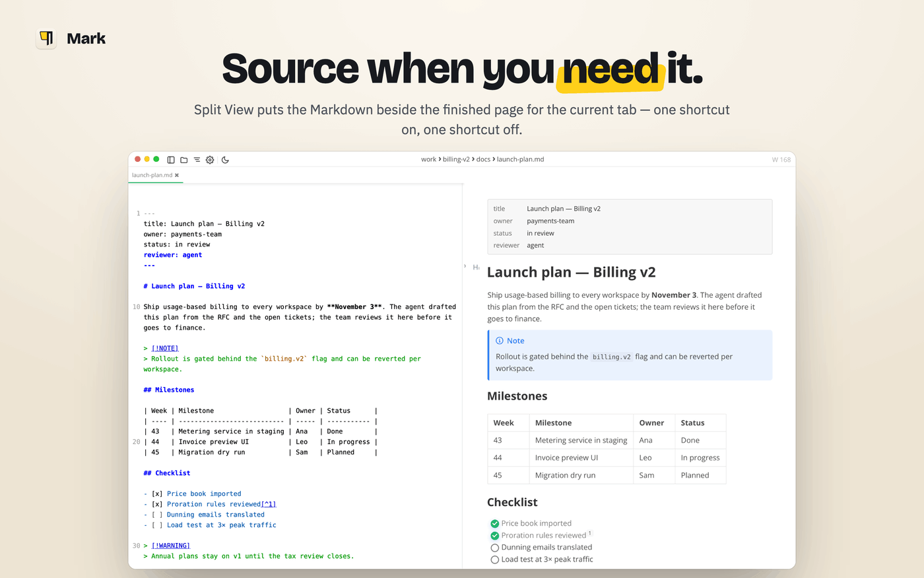
Task: Open the folder browser icon
Action: click(184, 160)
